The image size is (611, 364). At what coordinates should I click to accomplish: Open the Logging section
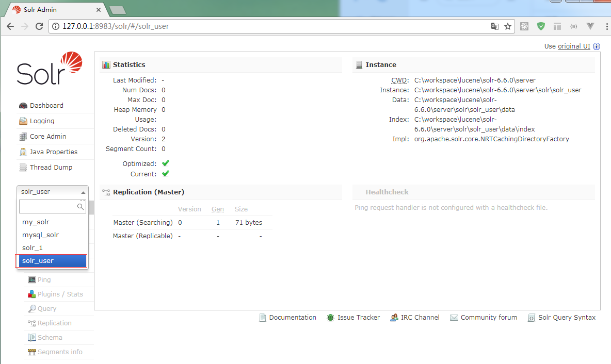[42, 121]
